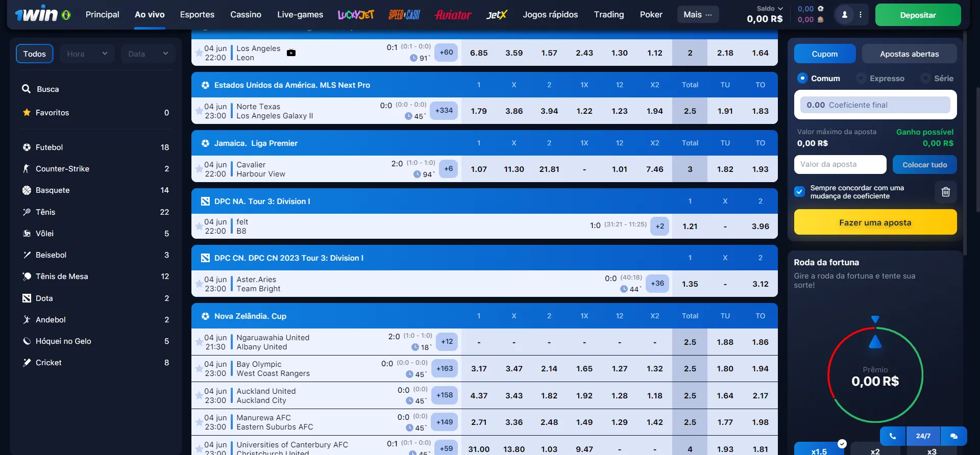Expand +60 markets for Los Angeles–Leon
Image resolution: width=980 pixels, height=455 pixels.
pos(446,52)
